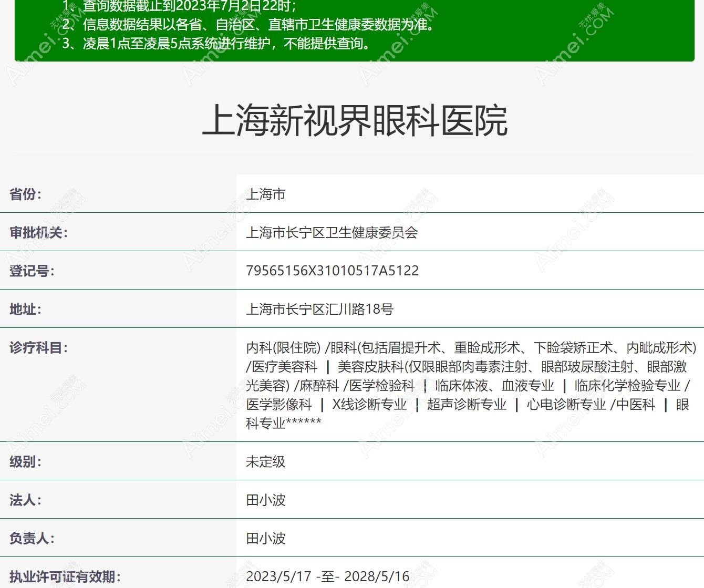
Task: Click notice line about 2023年7月2日22时
Action: pyautogui.click(x=180, y=6)
